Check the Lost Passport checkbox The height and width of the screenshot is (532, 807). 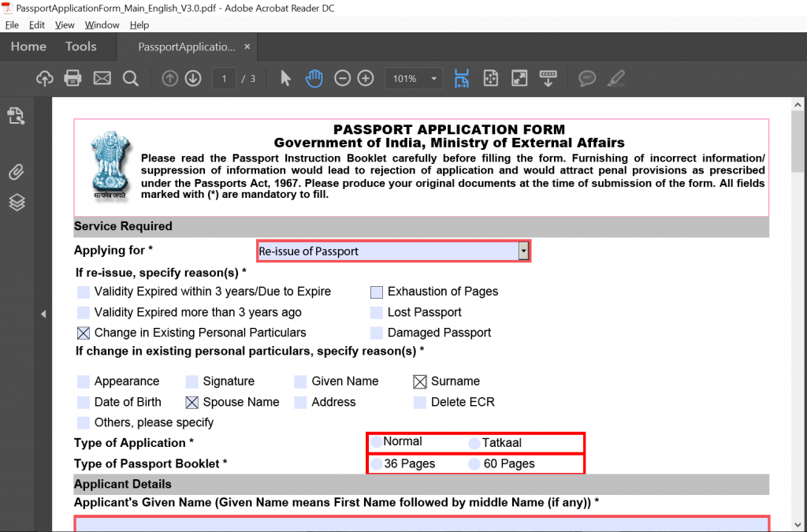tap(377, 313)
